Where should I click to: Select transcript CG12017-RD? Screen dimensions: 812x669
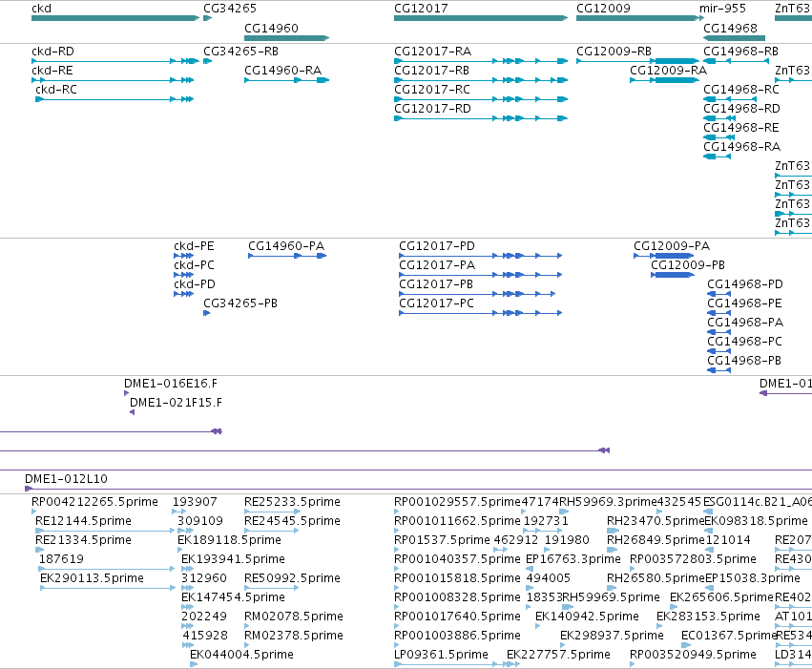pos(432,109)
